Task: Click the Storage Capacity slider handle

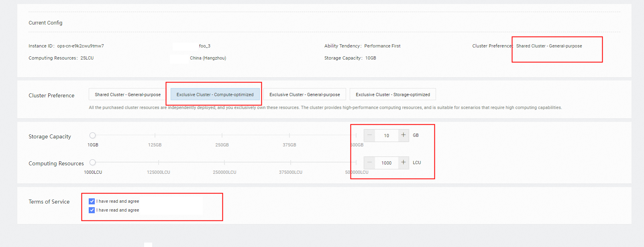Action: [x=93, y=135]
